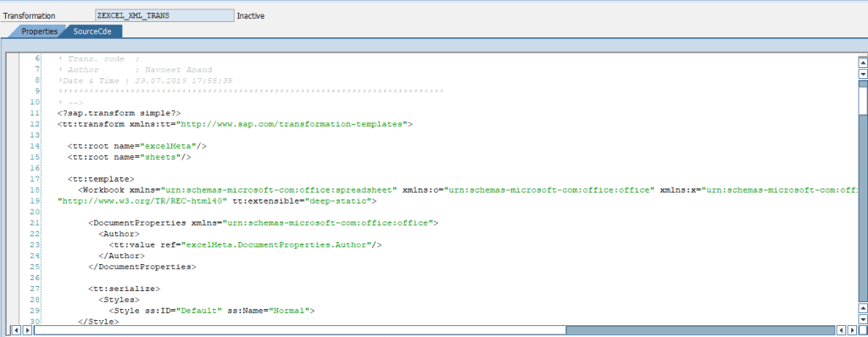868x337 pixels.
Task: Click the closing </Style> tag line
Action: point(98,321)
